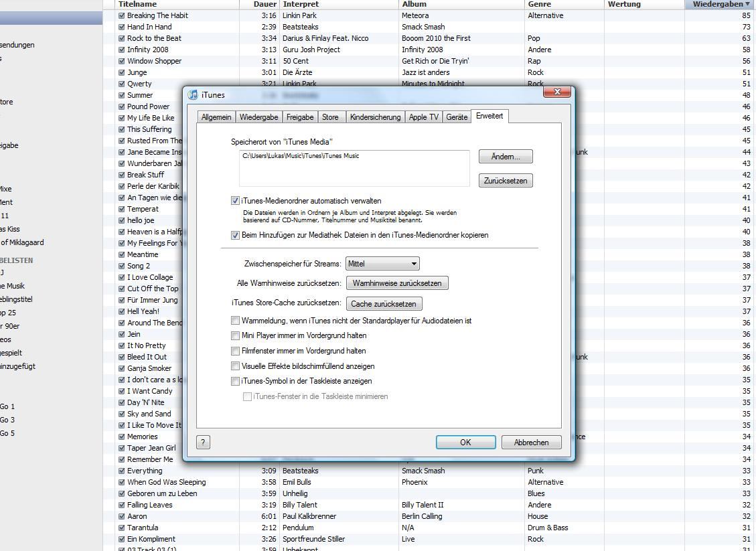The height and width of the screenshot is (551, 756).
Task: Select sidebar playlist Go 3
Action: [7, 419]
